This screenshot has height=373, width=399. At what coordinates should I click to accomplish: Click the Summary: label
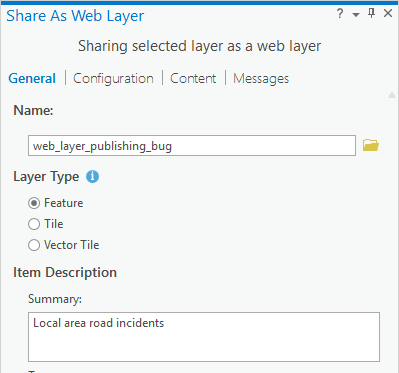tap(55, 299)
